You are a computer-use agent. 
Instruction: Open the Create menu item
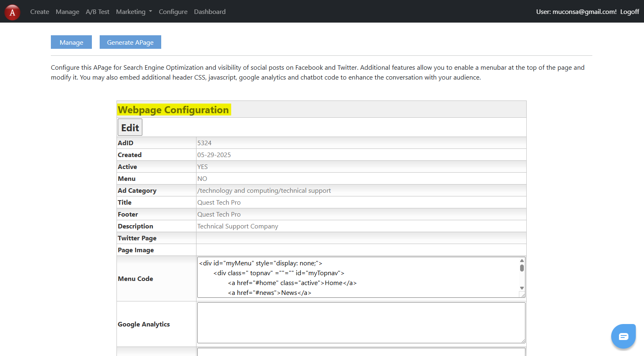tap(39, 12)
